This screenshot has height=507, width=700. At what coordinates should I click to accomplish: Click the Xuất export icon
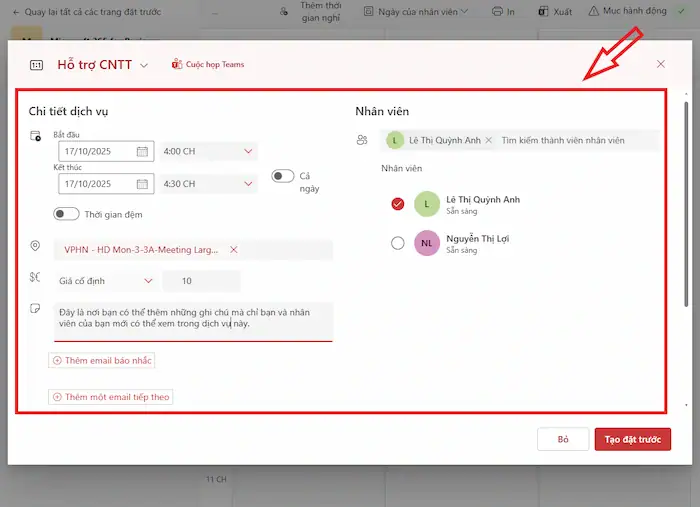point(543,12)
